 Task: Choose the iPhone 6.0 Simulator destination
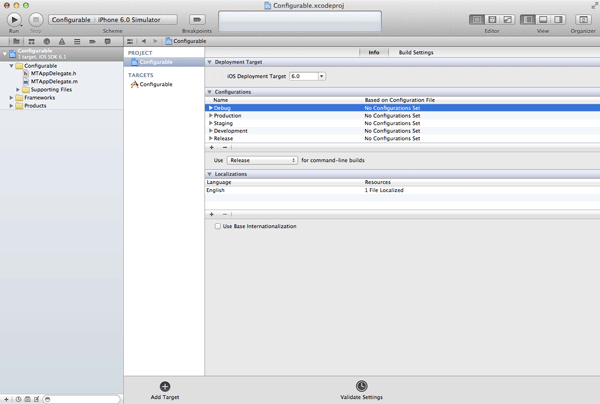[x=129, y=20]
